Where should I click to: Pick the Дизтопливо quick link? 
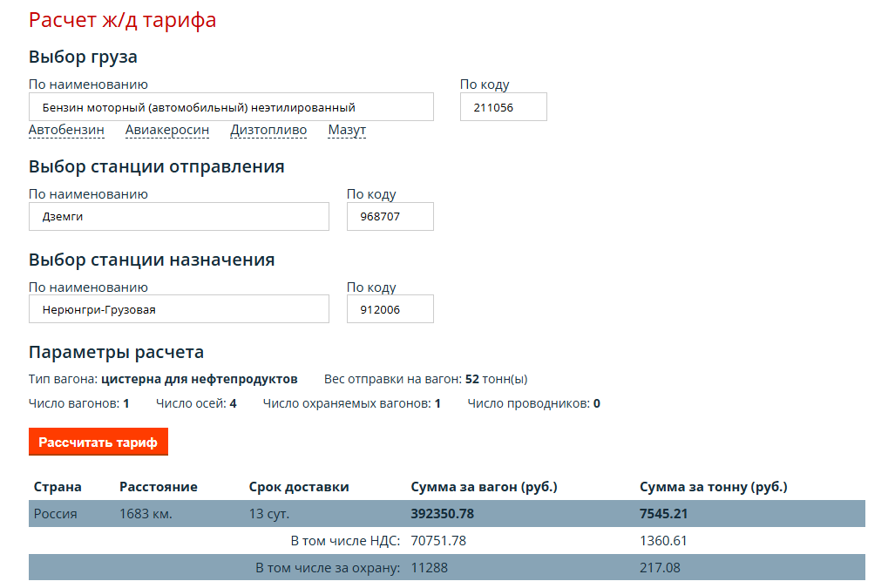click(268, 131)
